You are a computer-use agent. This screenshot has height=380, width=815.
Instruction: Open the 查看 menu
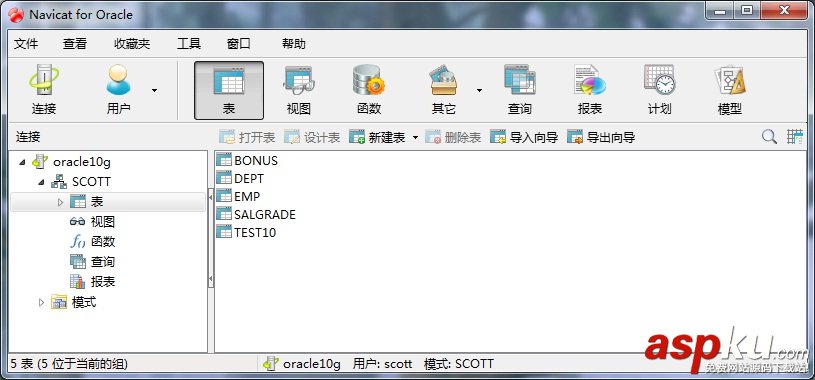tap(75, 44)
